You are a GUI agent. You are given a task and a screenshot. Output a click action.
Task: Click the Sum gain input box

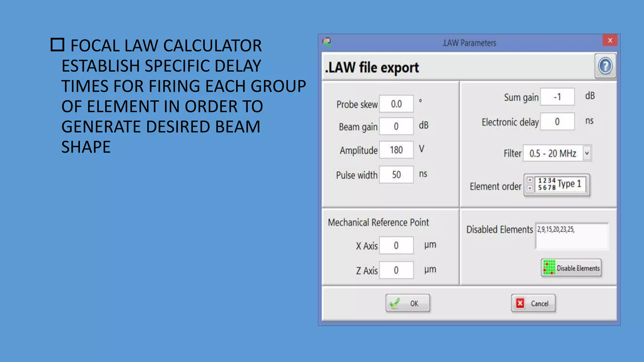click(557, 97)
